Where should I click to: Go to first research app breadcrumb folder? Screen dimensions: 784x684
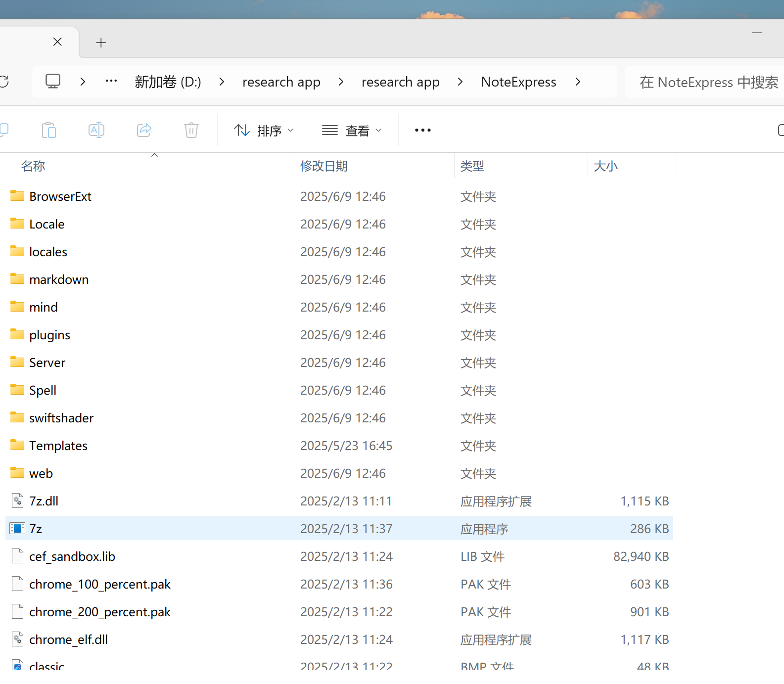(x=281, y=82)
